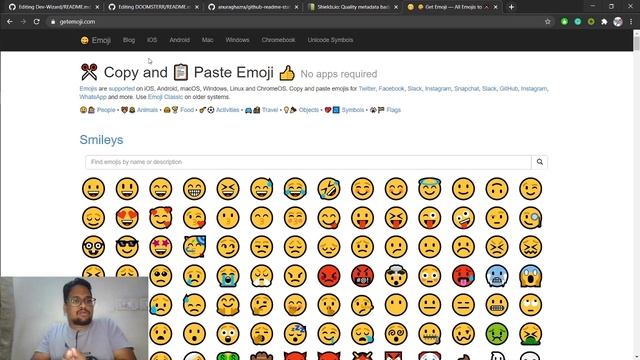640x360 pixels.
Task: Choose the red pouting angry face emoji
Action: point(329,276)
